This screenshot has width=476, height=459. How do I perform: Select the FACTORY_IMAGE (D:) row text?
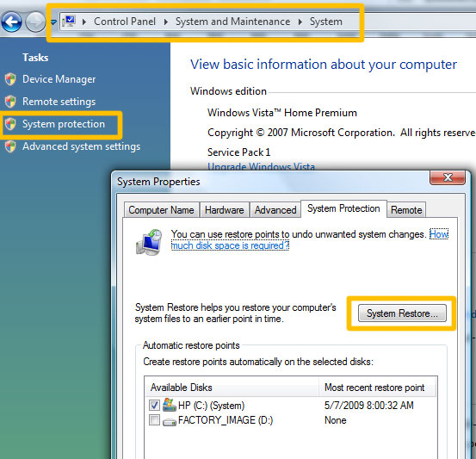[226, 420]
